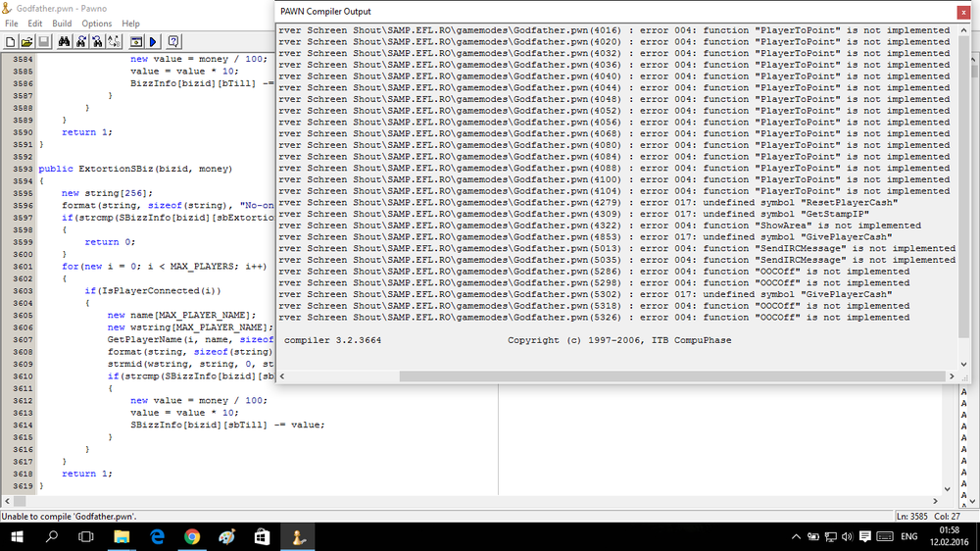
Task: Select error line for Godfather.pwn(4853) GivePlayerCash
Action: (x=586, y=237)
